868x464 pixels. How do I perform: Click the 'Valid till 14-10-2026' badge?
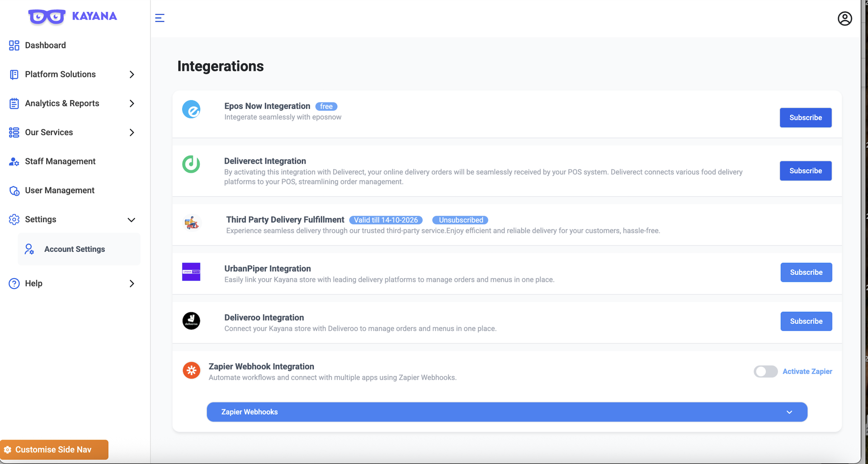coord(386,220)
